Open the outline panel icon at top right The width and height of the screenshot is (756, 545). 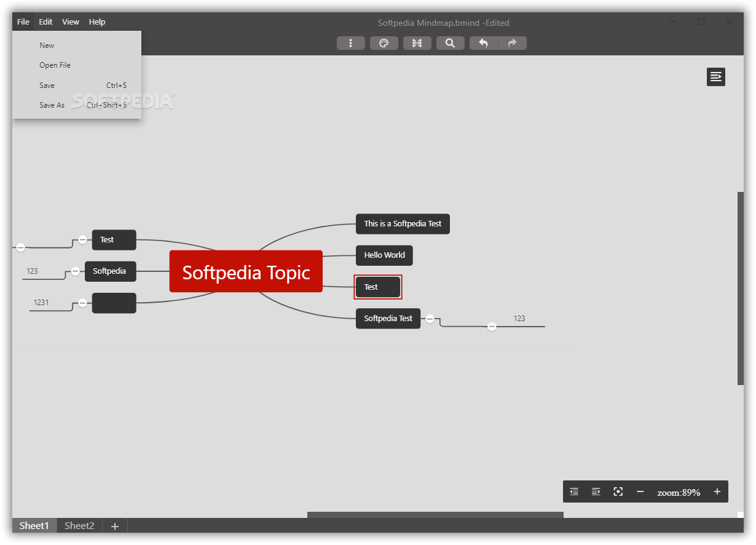click(x=716, y=77)
